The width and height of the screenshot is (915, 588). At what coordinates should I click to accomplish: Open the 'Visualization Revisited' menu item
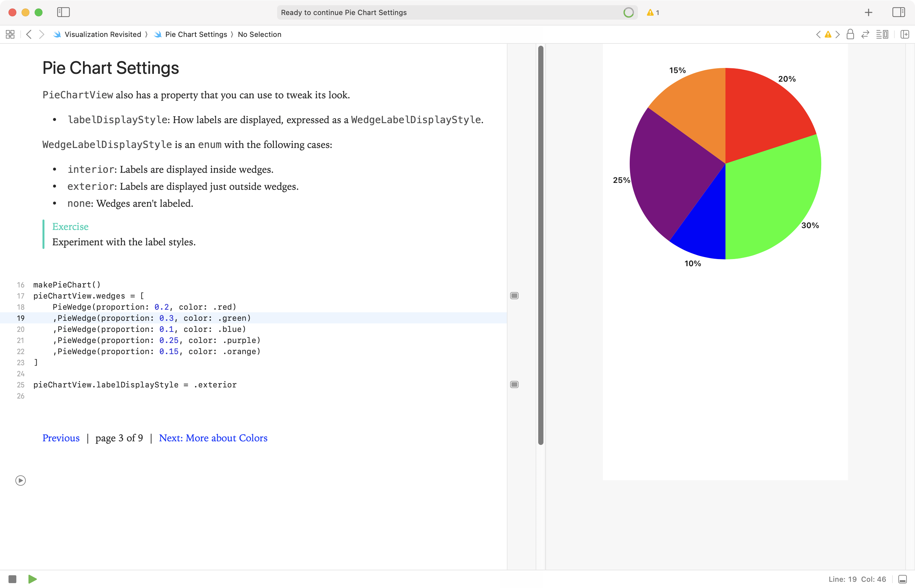click(103, 35)
